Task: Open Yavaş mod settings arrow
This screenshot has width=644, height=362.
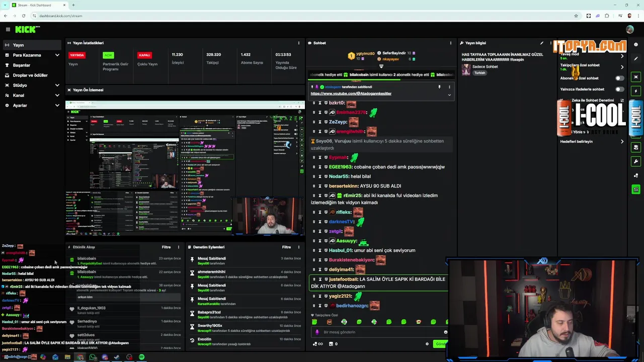Action: pyautogui.click(x=622, y=56)
